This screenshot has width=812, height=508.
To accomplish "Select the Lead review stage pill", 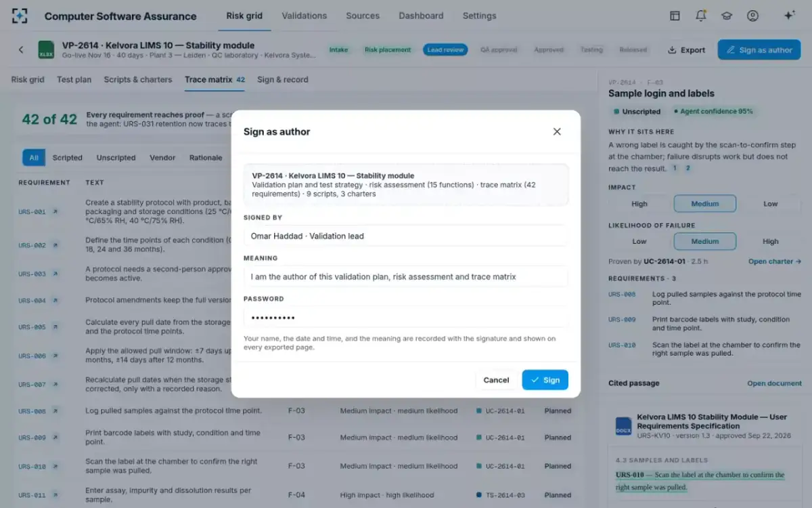I will pyautogui.click(x=445, y=49).
